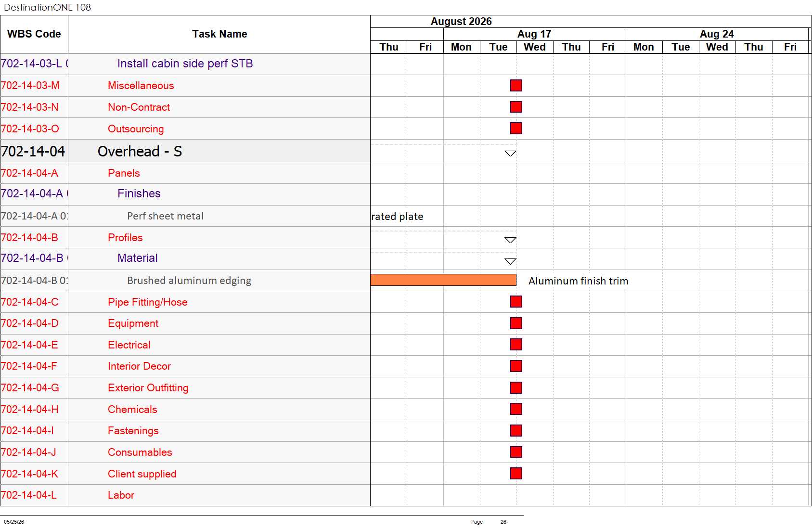Select the Aug 24 week header
Viewport: 812px width, 528px height.
point(717,34)
